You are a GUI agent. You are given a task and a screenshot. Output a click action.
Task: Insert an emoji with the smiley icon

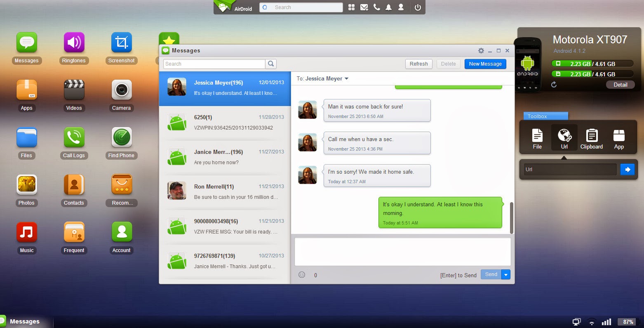[302, 275]
